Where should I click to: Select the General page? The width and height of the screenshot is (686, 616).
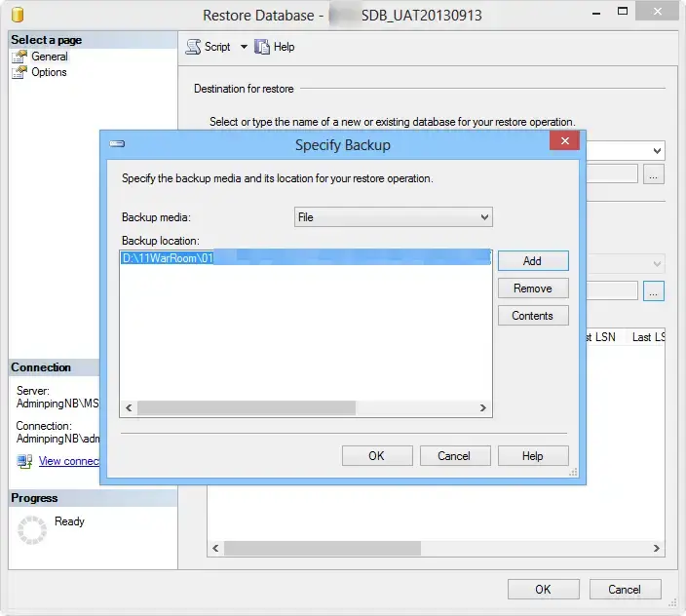click(49, 57)
